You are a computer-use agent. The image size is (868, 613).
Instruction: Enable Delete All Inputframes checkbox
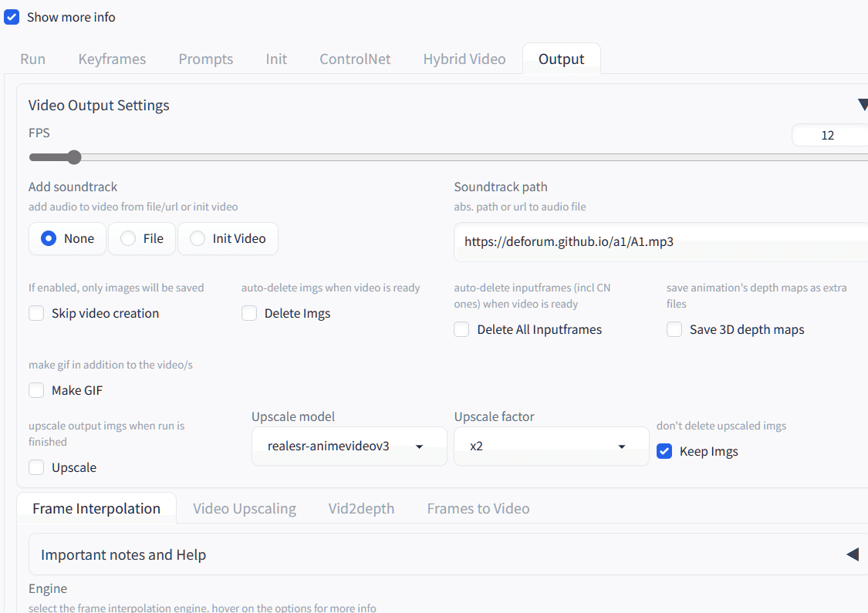461,329
